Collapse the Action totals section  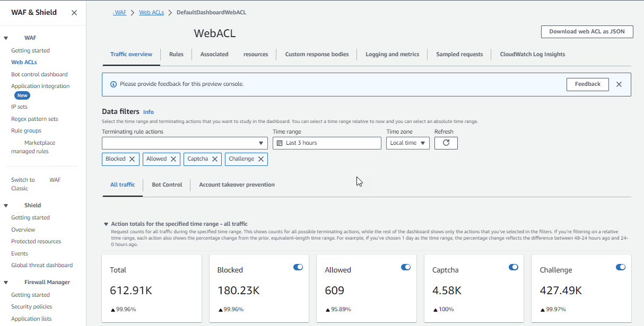[106, 224]
